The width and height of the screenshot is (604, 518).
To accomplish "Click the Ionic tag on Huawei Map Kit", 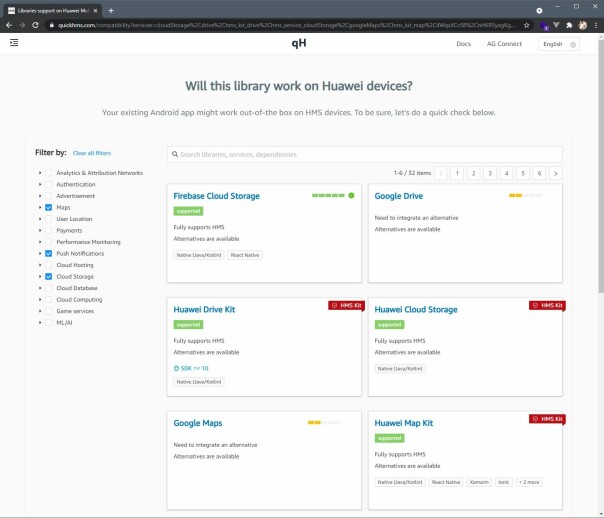I will [504, 482].
